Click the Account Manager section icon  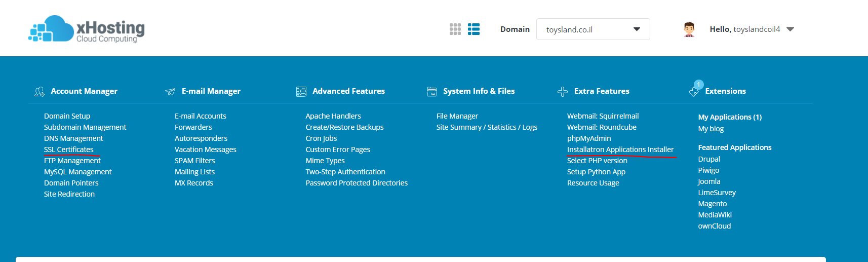tap(39, 92)
